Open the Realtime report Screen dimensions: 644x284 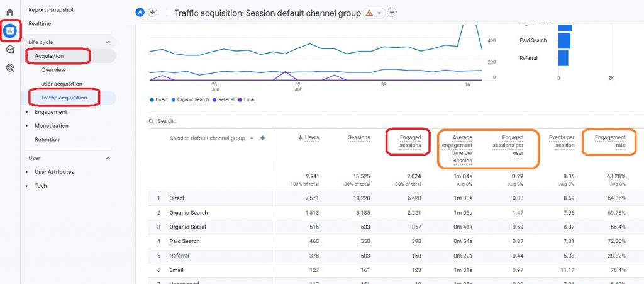coord(40,24)
